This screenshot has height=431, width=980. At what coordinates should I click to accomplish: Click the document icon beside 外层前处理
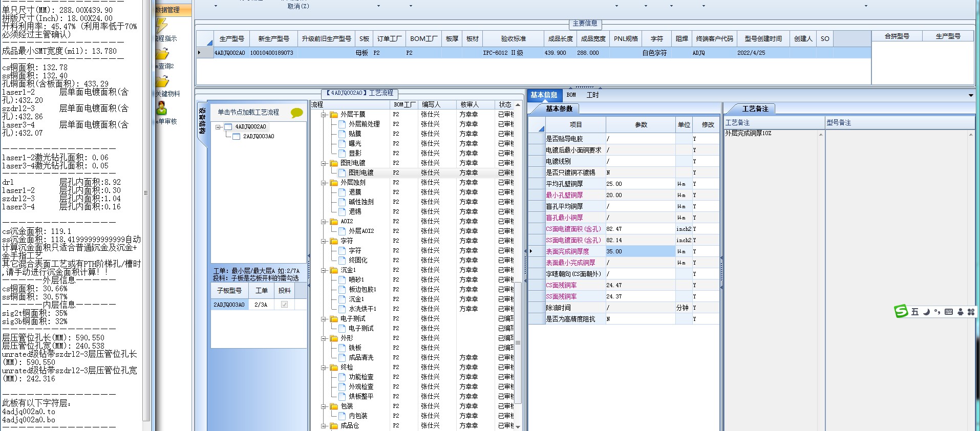click(x=342, y=124)
